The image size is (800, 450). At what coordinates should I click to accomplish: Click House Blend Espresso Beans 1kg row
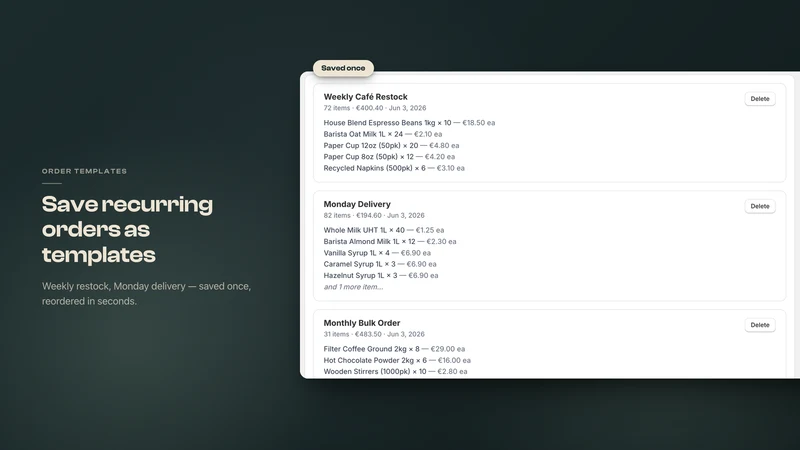409,123
